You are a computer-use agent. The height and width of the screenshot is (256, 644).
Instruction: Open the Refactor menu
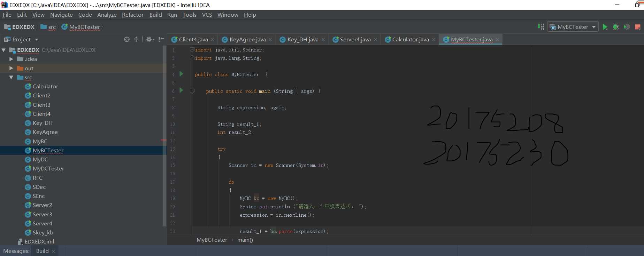pyautogui.click(x=133, y=15)
